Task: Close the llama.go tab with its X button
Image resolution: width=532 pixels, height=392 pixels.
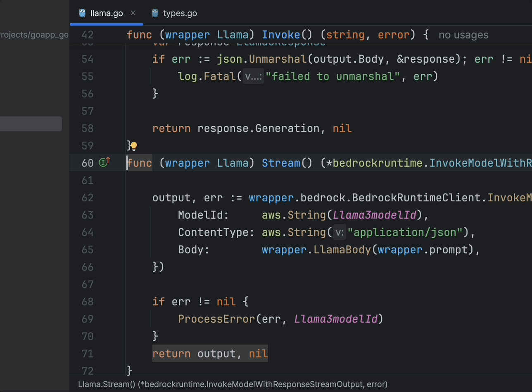Action: point(133,13)
